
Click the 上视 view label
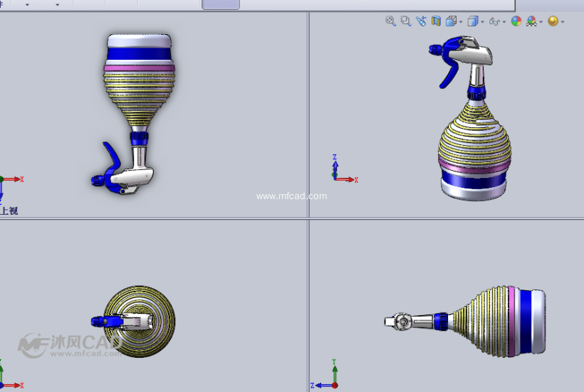click(9, 211)
